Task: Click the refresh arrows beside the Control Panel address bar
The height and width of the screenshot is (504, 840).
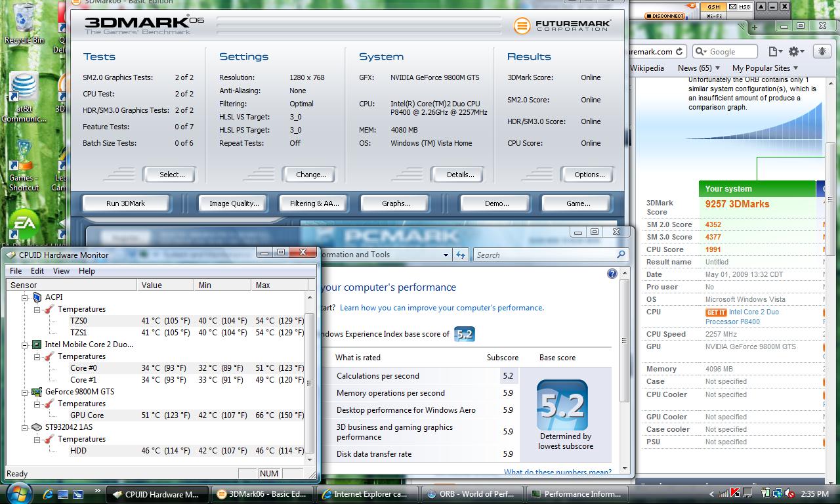Action: coord(461,255)
